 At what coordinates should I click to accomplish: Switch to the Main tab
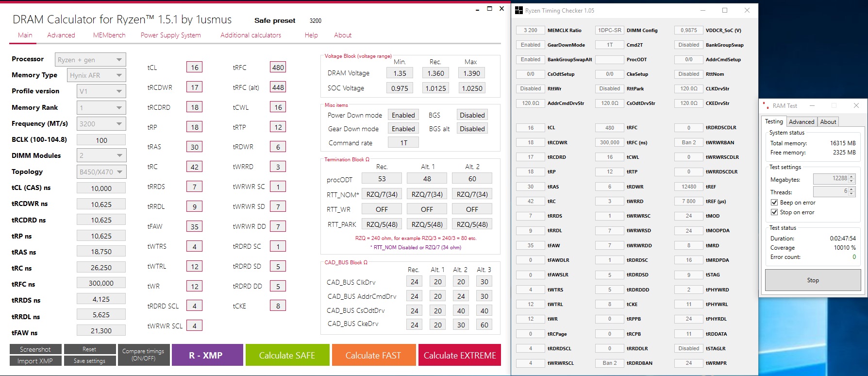25,35
